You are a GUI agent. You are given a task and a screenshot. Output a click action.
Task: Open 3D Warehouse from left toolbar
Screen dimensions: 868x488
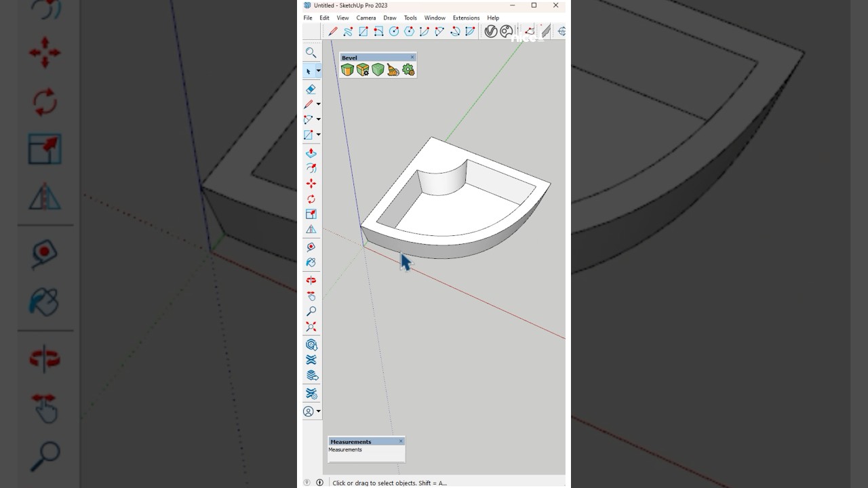[311, 345]
